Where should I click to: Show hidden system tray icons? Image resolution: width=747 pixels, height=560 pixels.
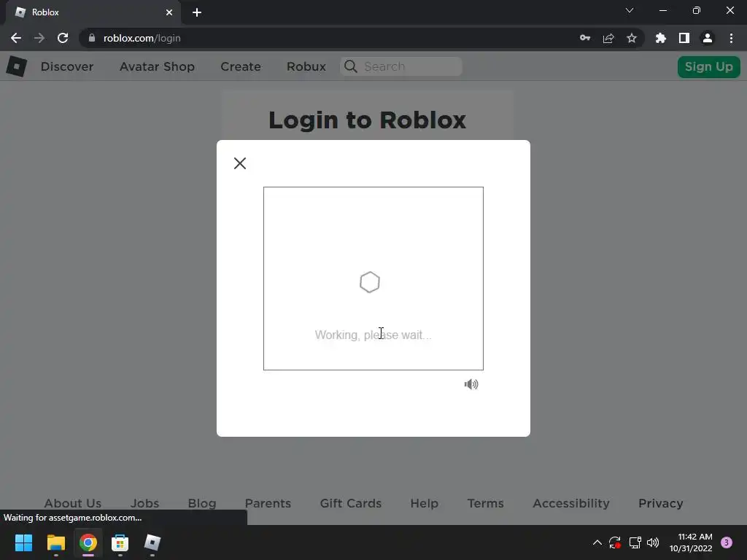[597, 542]
